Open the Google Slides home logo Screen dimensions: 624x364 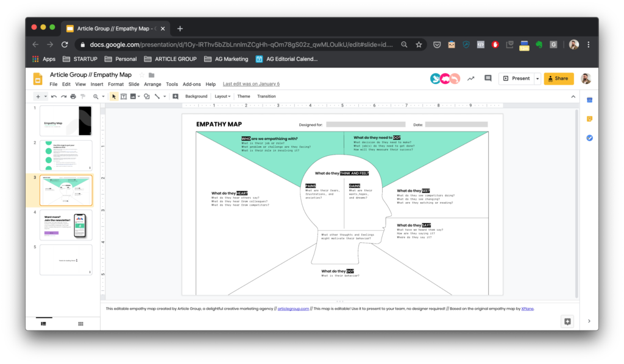coord(38,79)
